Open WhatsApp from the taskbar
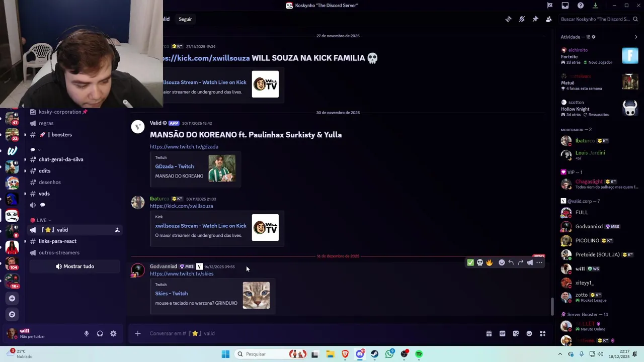This screenshot has height=362, width=644. (x=389, y=354)
